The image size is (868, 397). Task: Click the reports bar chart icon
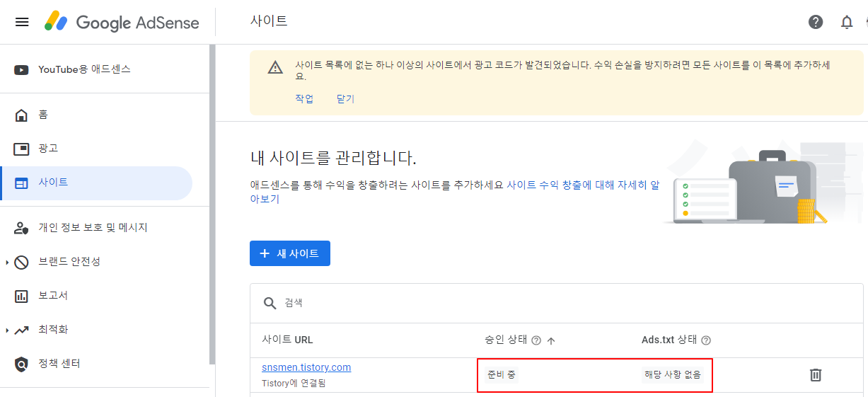click(22, 296)
